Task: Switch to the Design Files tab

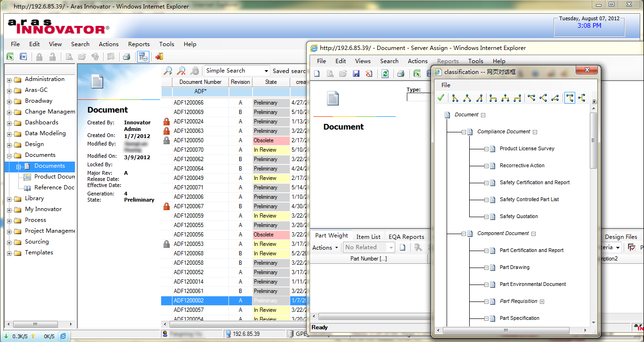Action: pos(621,236)
